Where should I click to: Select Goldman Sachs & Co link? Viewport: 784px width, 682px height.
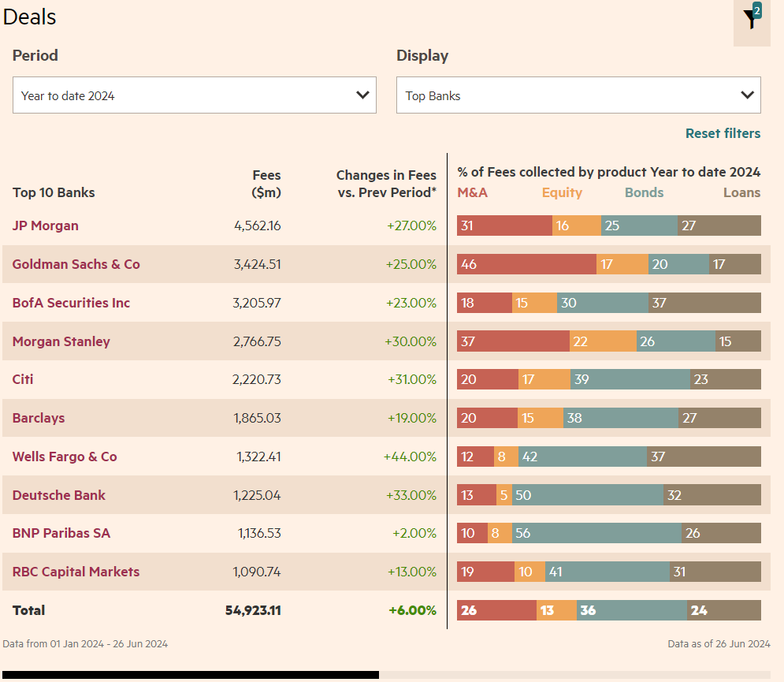76,264
